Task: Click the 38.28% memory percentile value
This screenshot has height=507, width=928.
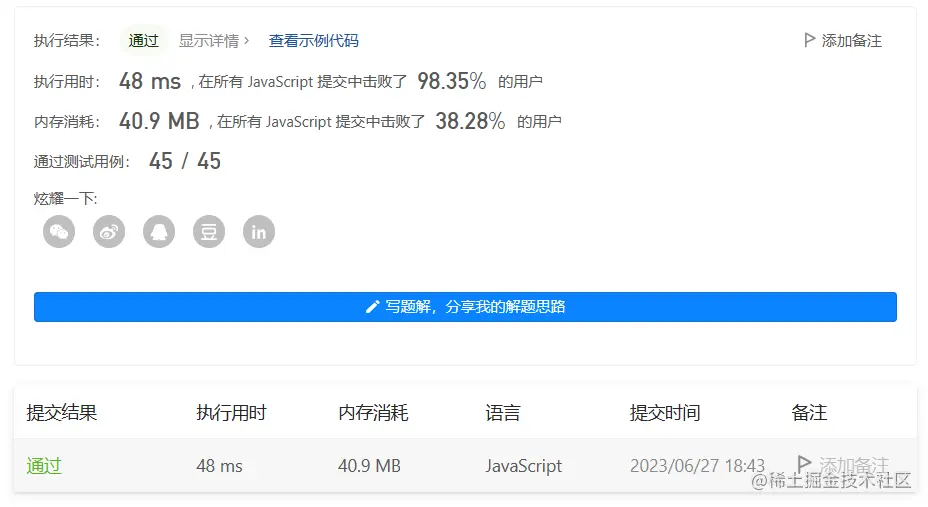Action: [471, 121]
